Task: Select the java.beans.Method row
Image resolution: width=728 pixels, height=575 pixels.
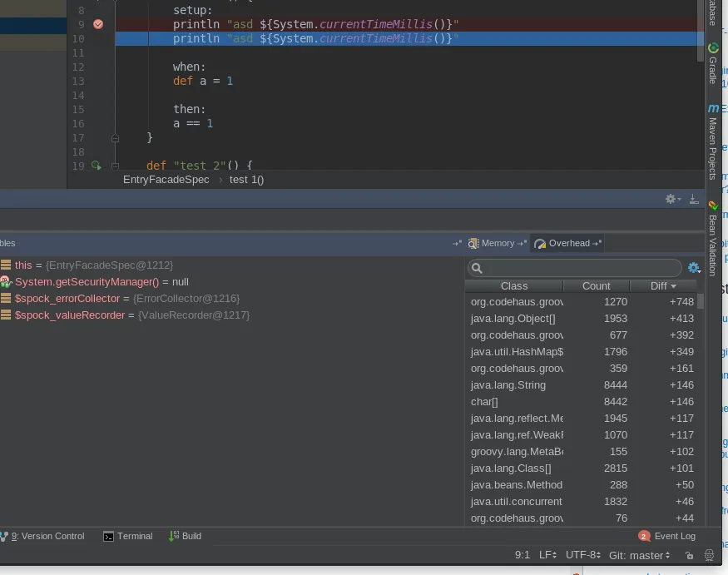Action: [x=582, y=485]
